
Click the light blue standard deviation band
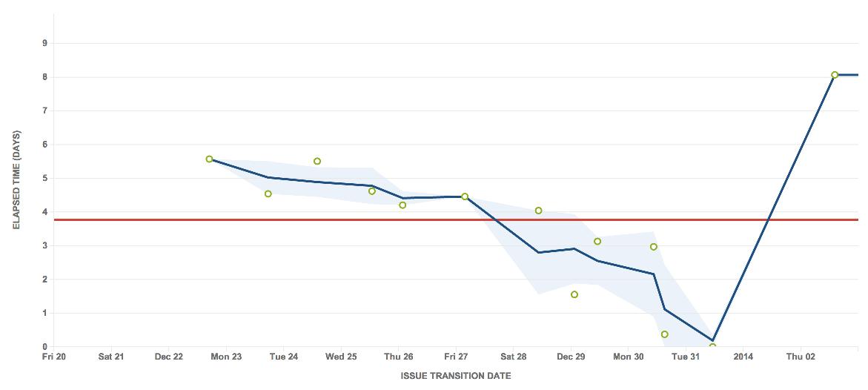pyautogui.click(x=531, y=260)
